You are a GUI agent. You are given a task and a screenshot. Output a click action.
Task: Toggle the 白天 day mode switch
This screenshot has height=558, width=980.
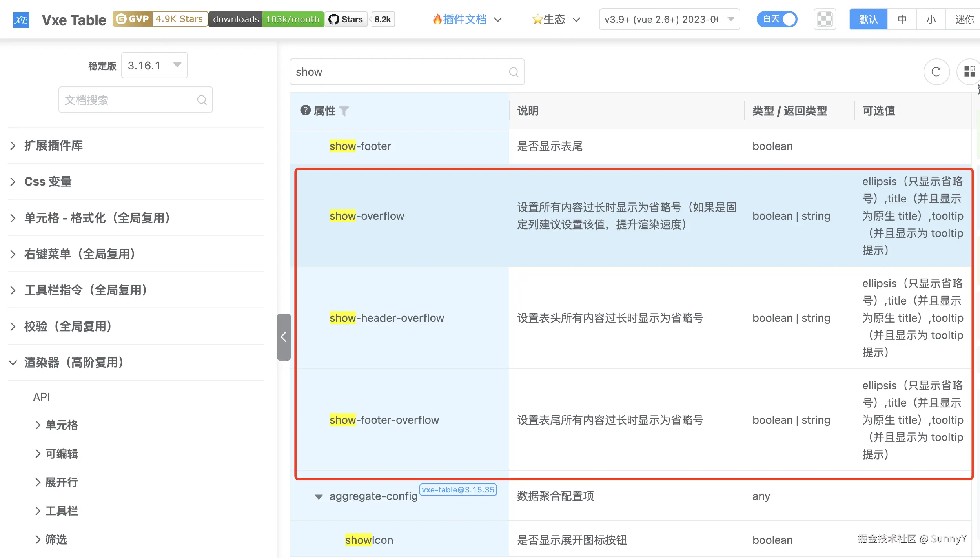[x=777, y=19]
